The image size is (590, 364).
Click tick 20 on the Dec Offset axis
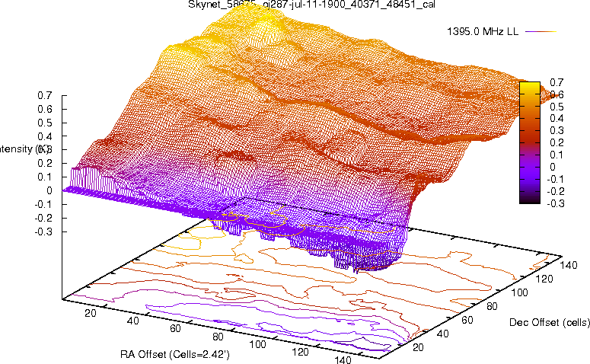click(x=418, y=347)
